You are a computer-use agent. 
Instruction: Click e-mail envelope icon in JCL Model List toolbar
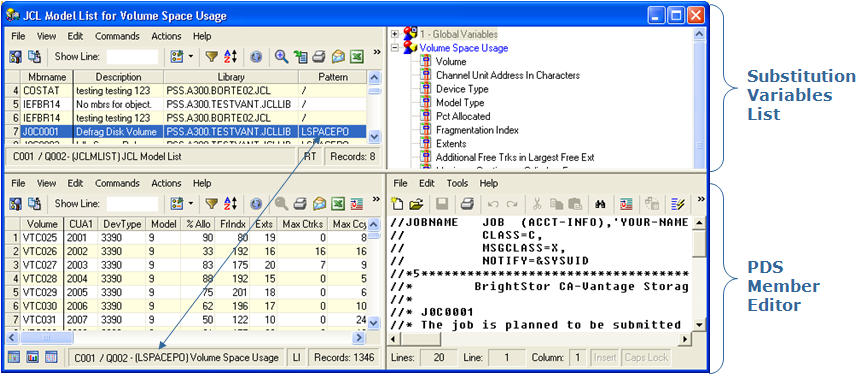338,56
